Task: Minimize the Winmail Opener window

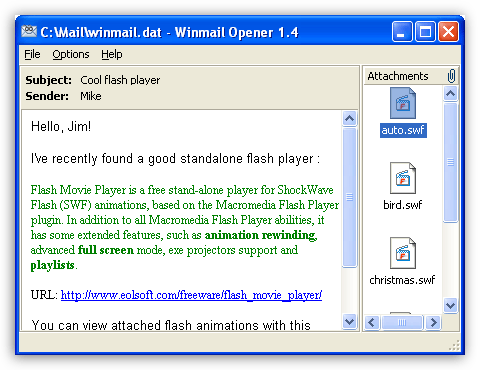Action: tap(402, 32)
